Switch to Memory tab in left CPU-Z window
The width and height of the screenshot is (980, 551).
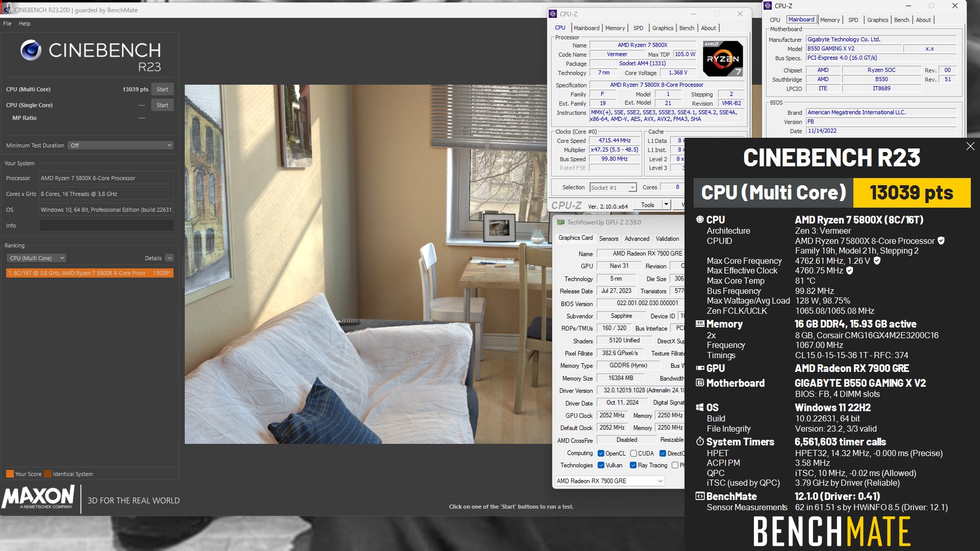pos(615,28)
